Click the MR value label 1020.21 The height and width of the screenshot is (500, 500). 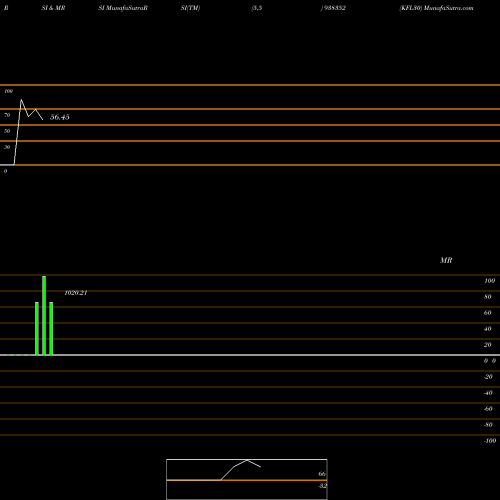coord(76,293)
